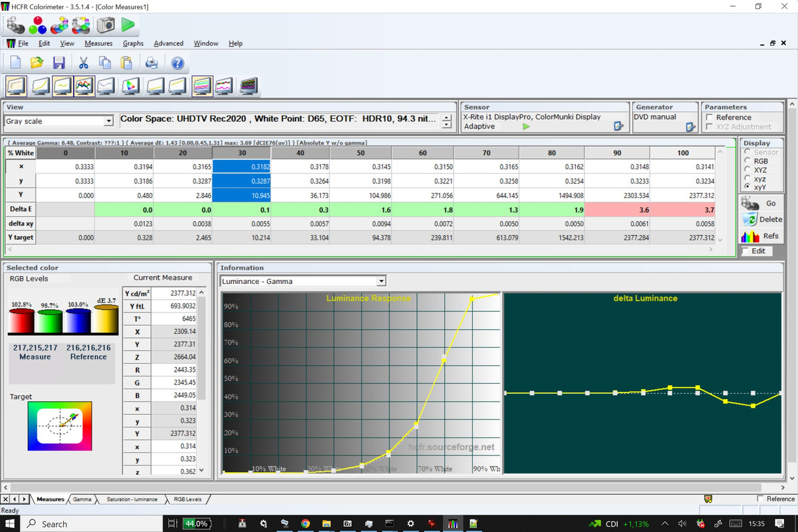Click the volume speaker tray icon

click(681, 524)
